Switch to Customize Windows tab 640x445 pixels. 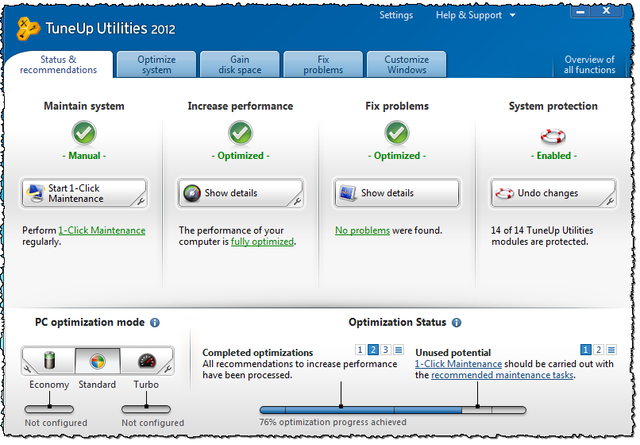coord(407,65)
